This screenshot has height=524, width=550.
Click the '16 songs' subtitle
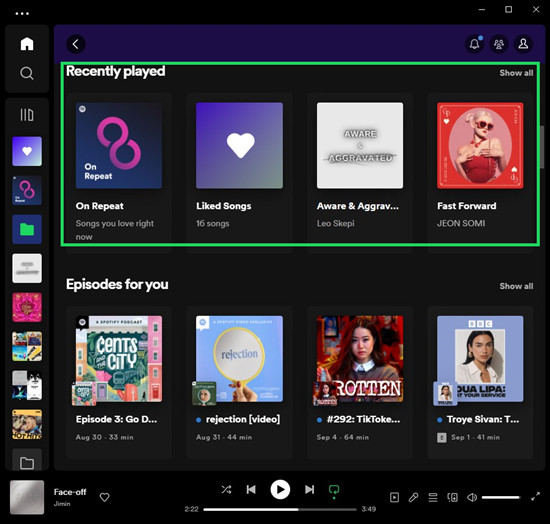pyautogui.click(x=213, y=223)
